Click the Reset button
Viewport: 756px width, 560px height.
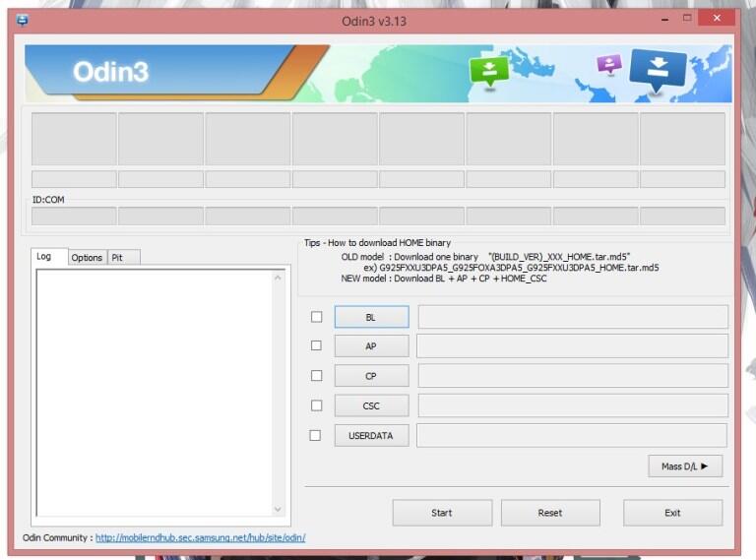tap(550, 513)
